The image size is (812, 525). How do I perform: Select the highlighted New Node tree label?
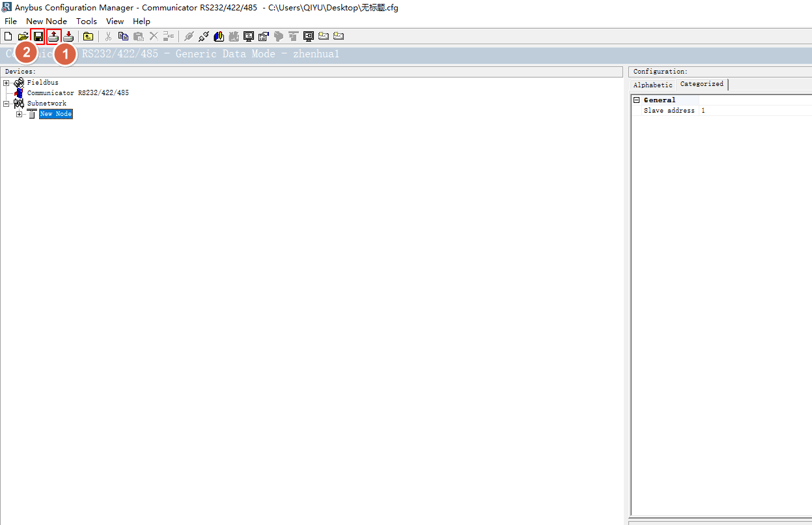(56, 114)
